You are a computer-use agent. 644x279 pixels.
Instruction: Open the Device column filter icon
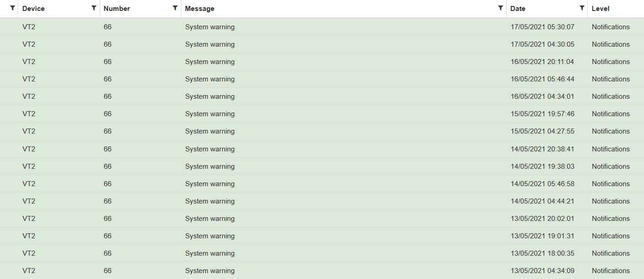click(x=94, y=8)
